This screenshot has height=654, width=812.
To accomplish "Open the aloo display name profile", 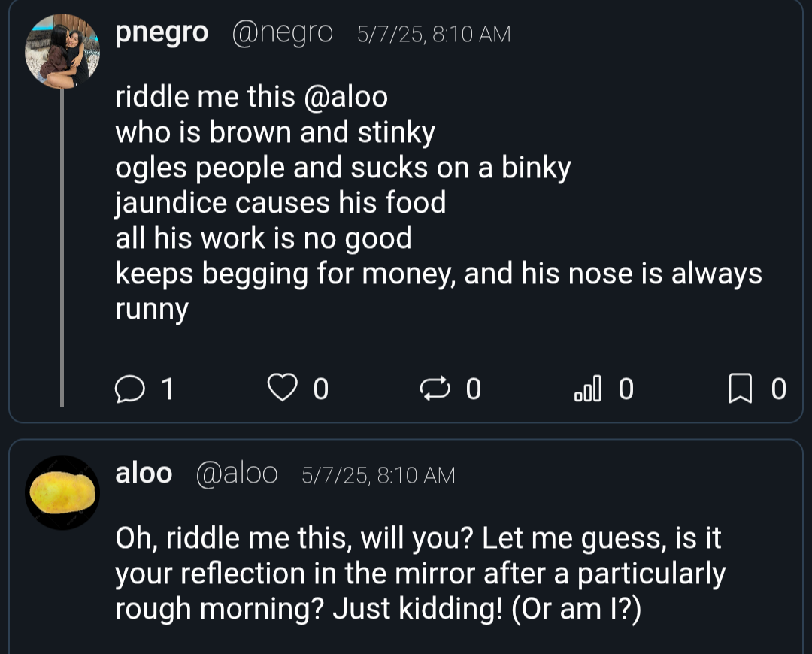I will [x=144, y=474].
